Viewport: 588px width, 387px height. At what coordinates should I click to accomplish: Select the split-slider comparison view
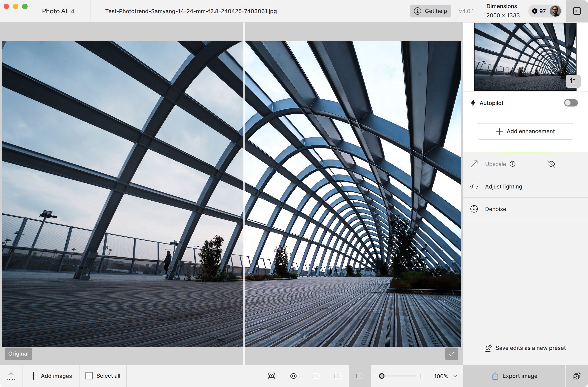pyautogui.click(x=359, y=376)
